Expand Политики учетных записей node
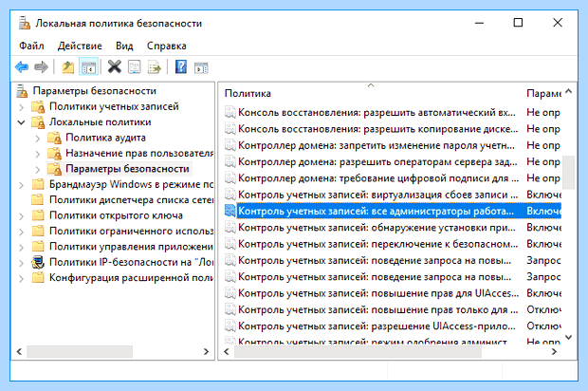 pyautogui.click(x=22, y=107)
